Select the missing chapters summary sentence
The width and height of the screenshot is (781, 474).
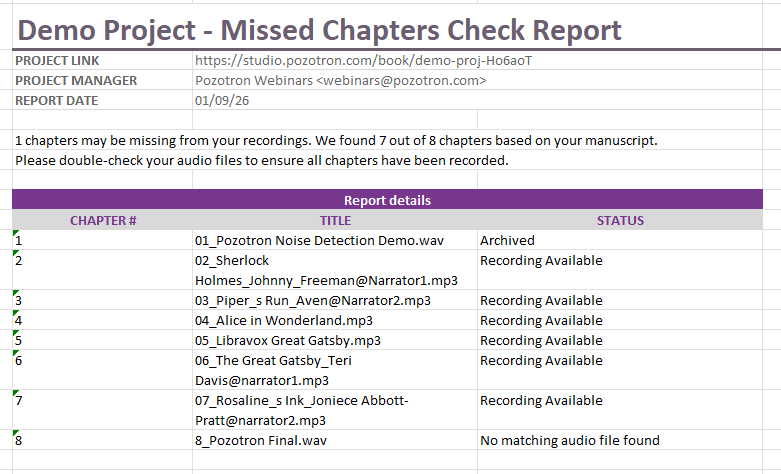[x=336, y=140]
